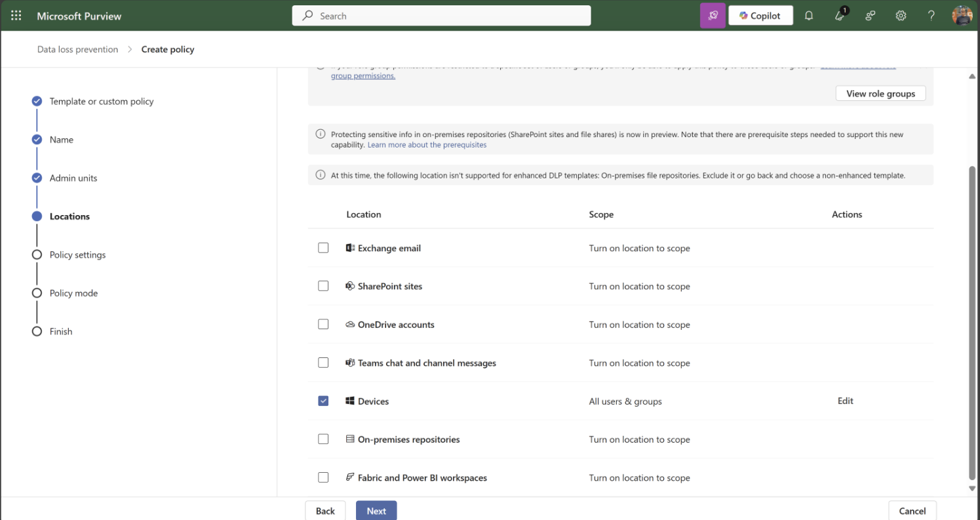This screenshot has width=980, height=520.
Task: Cancel the policy creation
Action: pos(912,511)
